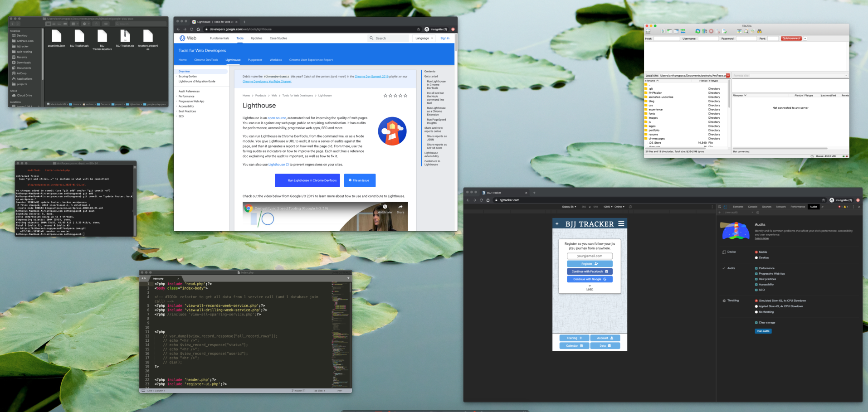Viewport: 868px width, 412px height.
Task: Select assetlinks.json file in Finder
Action: pos(57,39)
